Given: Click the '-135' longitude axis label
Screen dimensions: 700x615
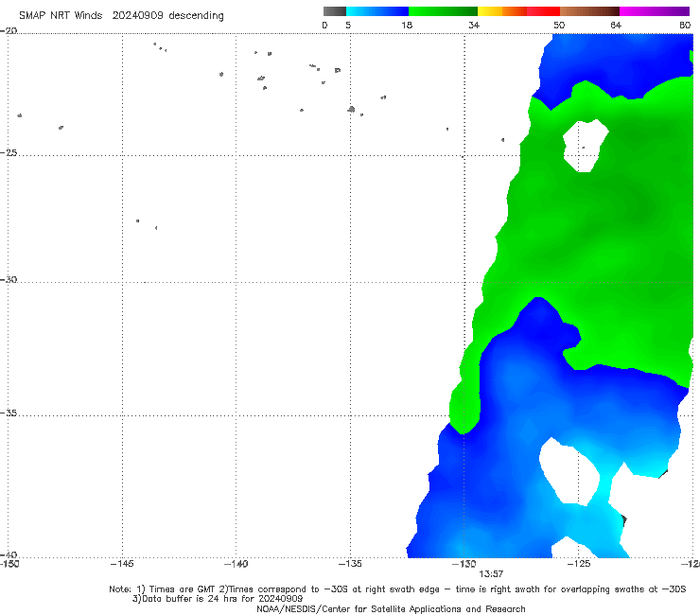Looking at the screenshot, I should coord(350,564).
